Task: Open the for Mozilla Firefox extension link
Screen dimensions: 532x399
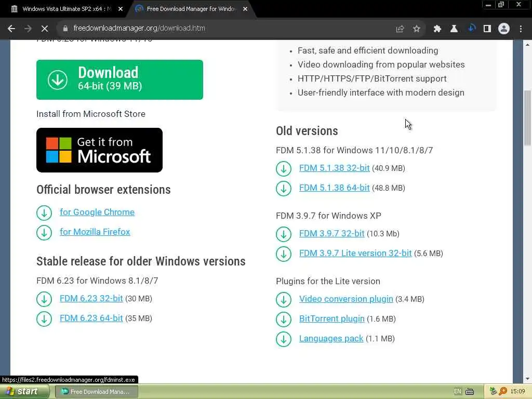Action: tap(95, 232)
